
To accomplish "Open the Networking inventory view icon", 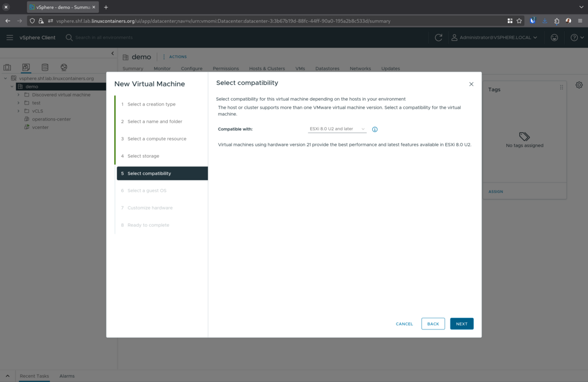I will (x=64, y=68).
